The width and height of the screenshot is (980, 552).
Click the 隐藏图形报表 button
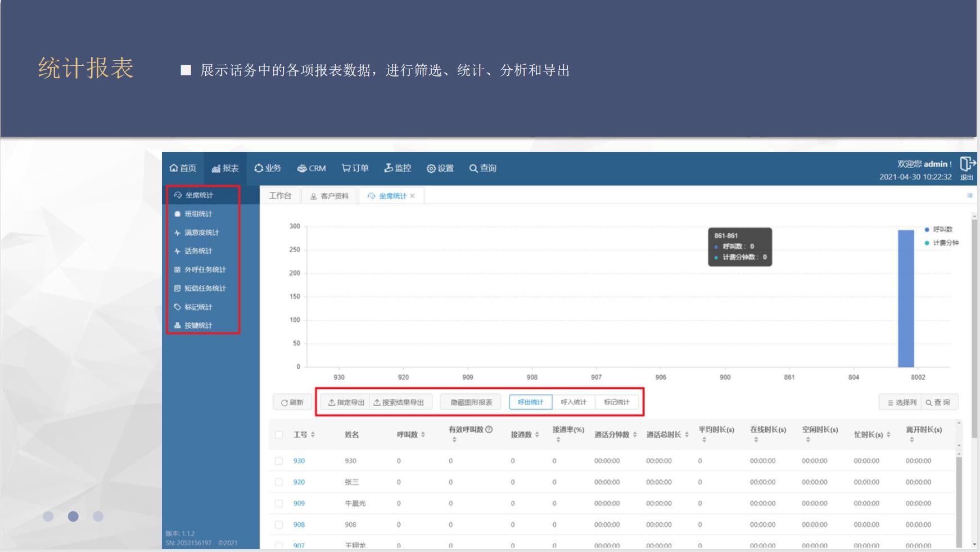(471, 402)
